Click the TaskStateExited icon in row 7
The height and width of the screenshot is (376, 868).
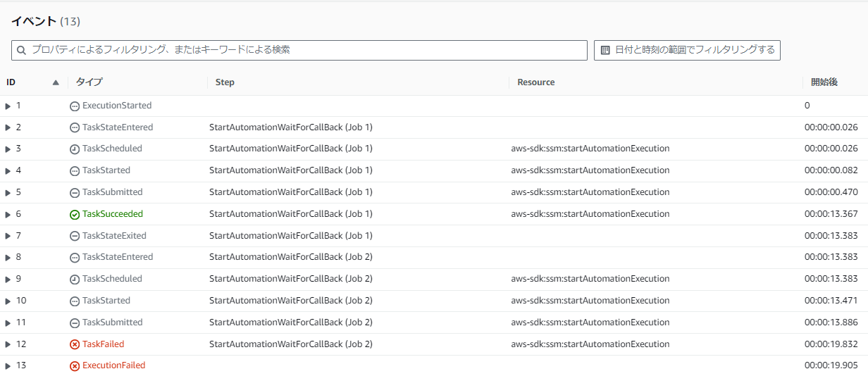75,237
